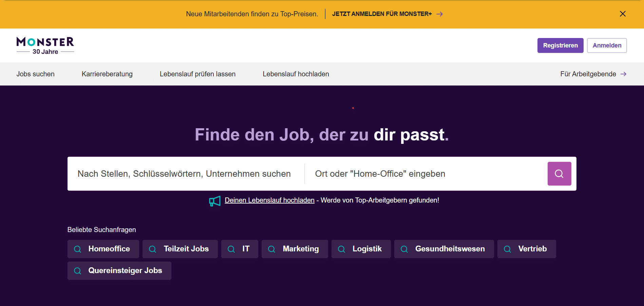Close the yellow Monster+ promo banner
This screenshot has width=644, height=306.
pyautogui.click(x=623, y=14)
